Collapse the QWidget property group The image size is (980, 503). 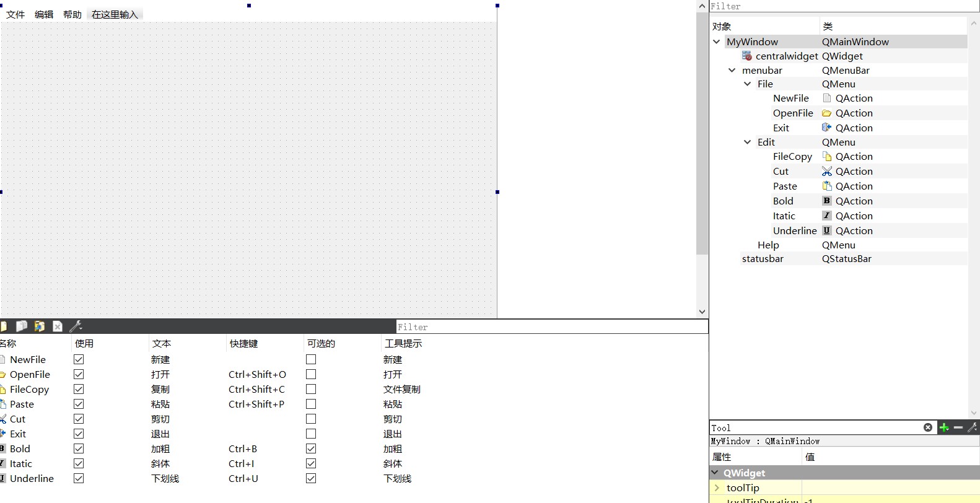715,472
